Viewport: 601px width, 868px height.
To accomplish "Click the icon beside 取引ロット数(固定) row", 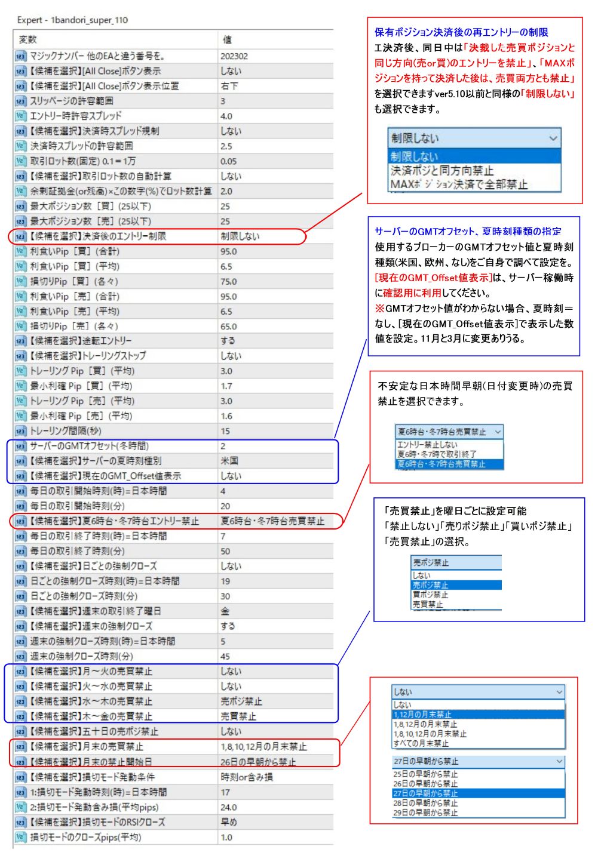I will (x=20, y=161).
